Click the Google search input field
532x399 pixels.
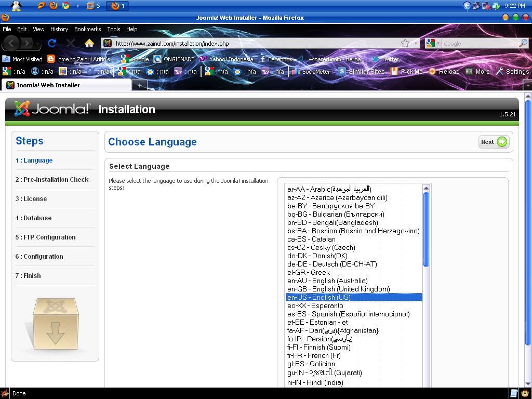click(x=479, y=44)
